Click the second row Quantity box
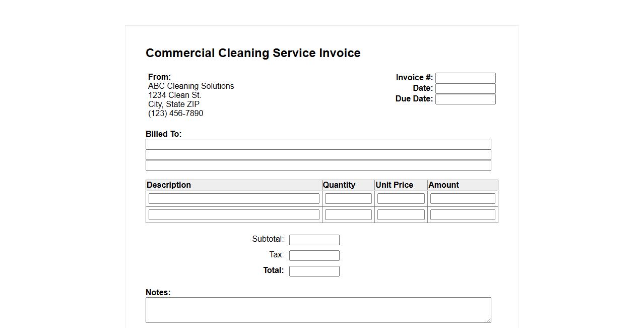Image resolution: width=644 pixels, height=328 pixels. click(348, 215)
